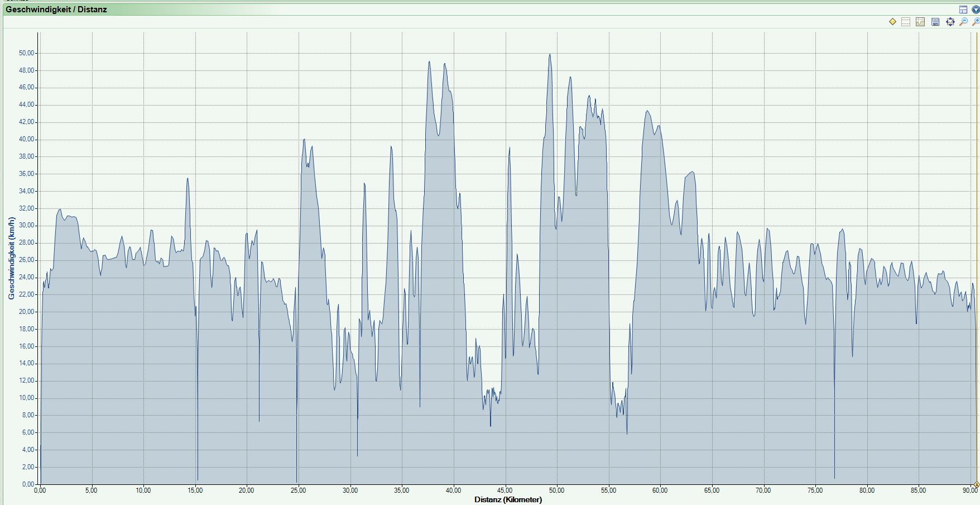This screenshot has width=980, height=505.
Task: Click the 10,00 tick on the speed axis
Action: 27,398
